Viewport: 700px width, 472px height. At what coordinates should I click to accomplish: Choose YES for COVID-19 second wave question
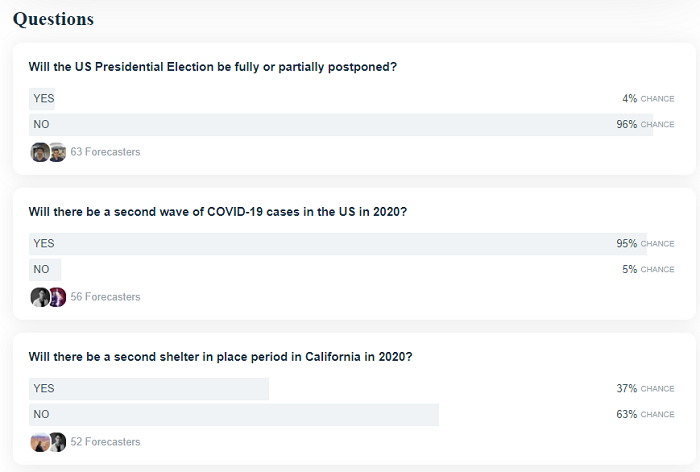(352, 244)
